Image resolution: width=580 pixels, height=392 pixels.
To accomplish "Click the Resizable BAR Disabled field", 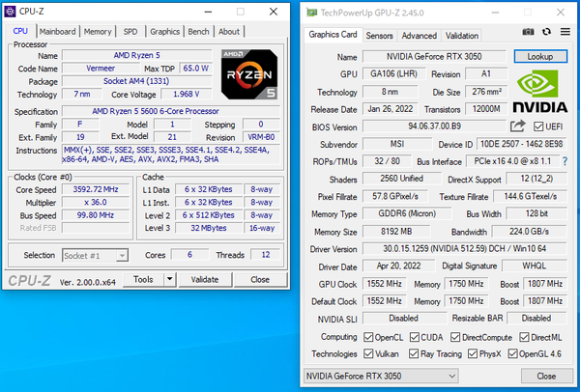I will click(x=536, y=318).
